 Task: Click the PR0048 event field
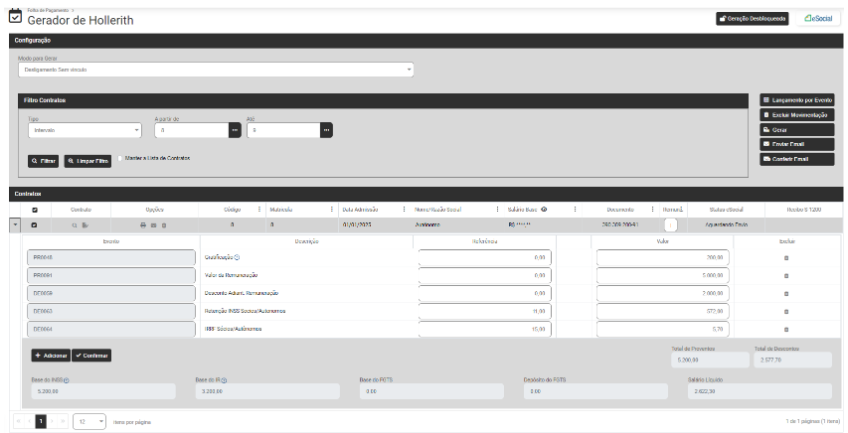point(111,258)
